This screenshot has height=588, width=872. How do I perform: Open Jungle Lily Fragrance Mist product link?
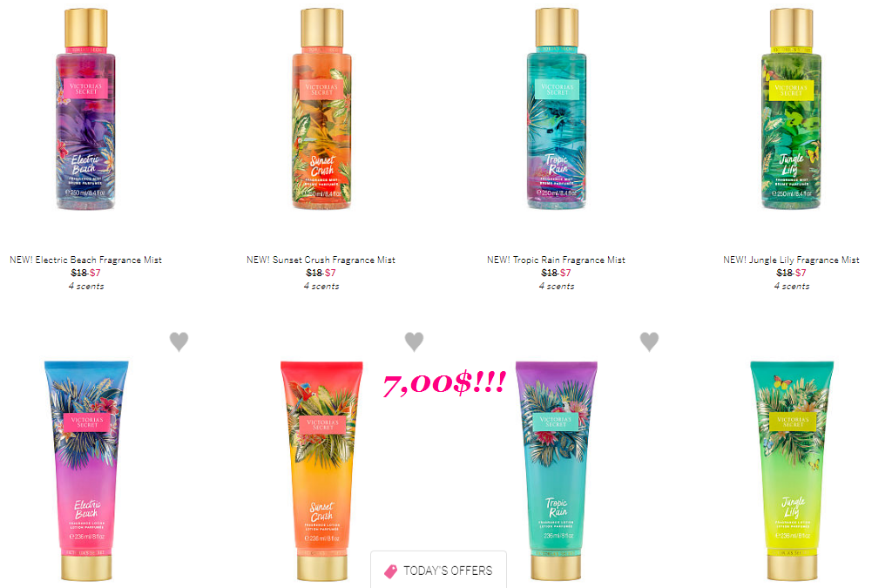(791, 260)
